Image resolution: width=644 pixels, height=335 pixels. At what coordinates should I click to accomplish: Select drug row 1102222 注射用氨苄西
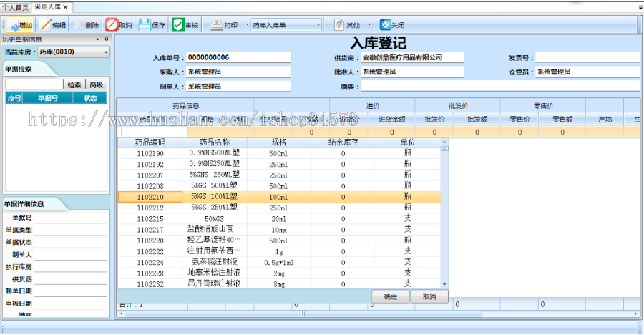coord(279,251)
